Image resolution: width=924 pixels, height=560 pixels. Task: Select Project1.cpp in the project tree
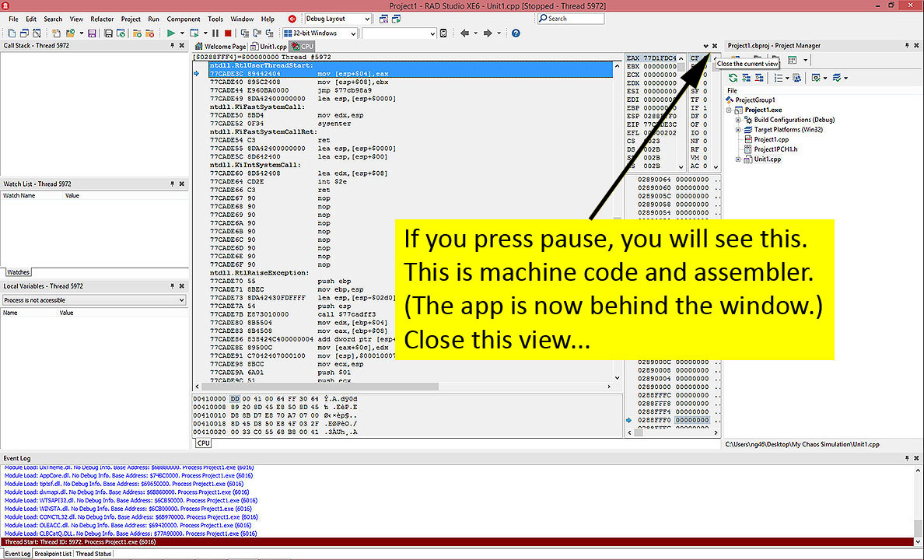(x=771, y=140)
